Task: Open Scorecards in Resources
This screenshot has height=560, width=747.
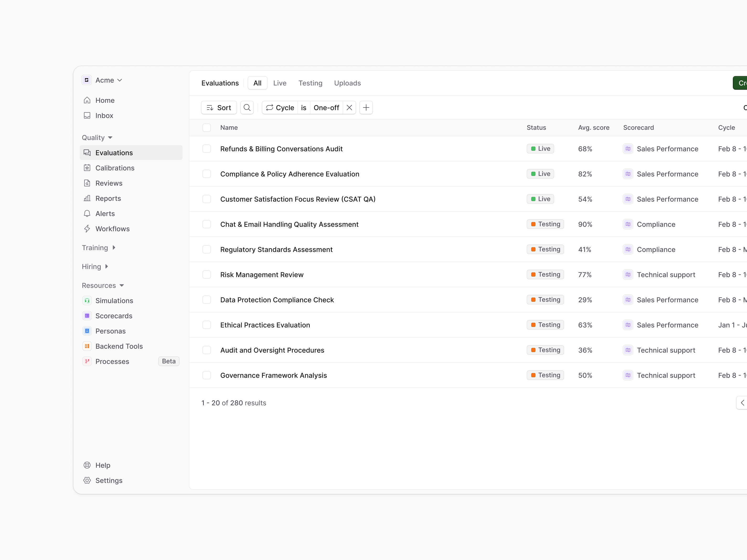Action: (114, 316)
